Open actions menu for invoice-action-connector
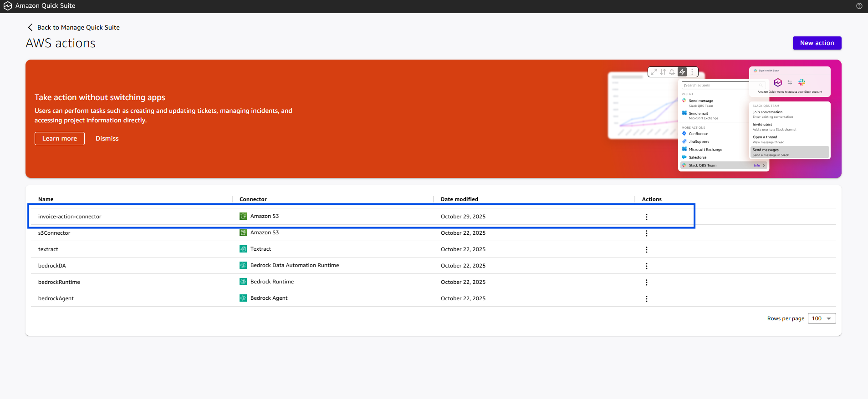The height and width of the screenshot is (399, 868). click(647, 217)
